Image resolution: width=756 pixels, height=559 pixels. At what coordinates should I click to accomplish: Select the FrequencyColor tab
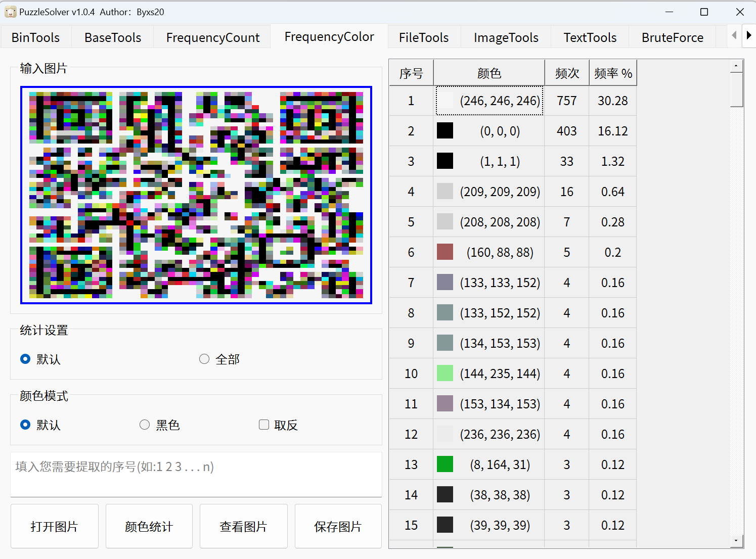(x=329, y=36)
